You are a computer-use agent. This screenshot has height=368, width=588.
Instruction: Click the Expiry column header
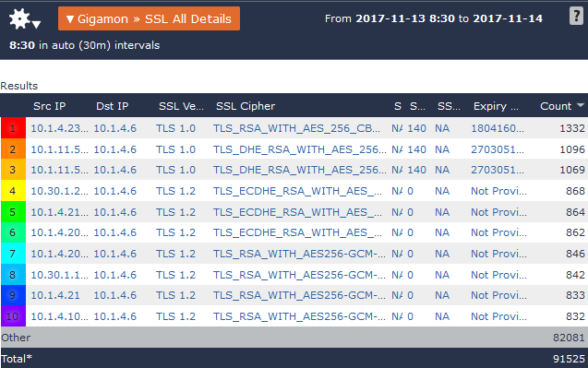496,106
